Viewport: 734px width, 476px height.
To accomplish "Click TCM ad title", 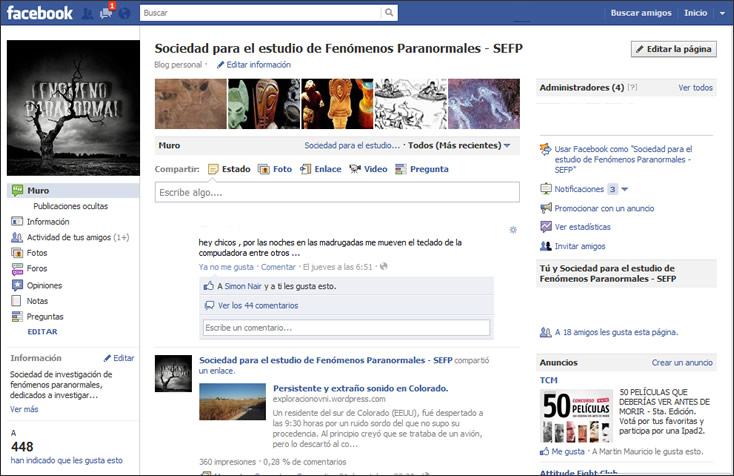I will point(549,380).
